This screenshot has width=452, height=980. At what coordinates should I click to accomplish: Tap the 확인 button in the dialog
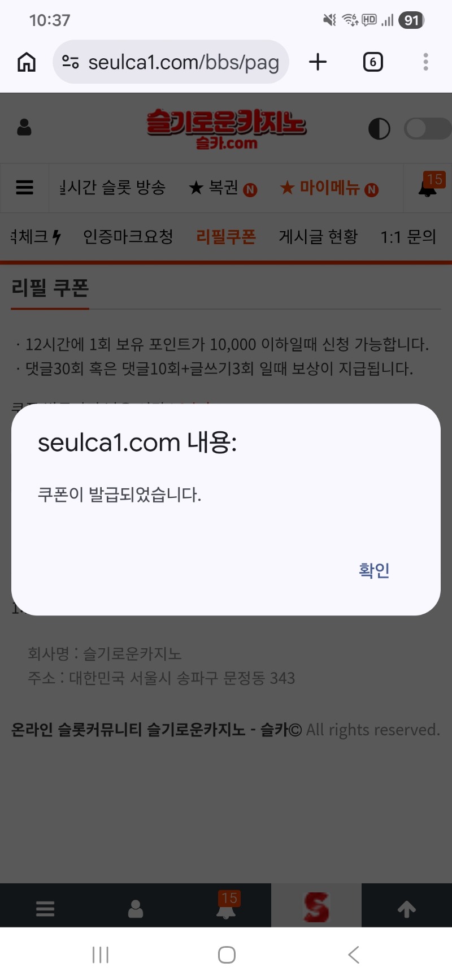(x=374, y=570)
